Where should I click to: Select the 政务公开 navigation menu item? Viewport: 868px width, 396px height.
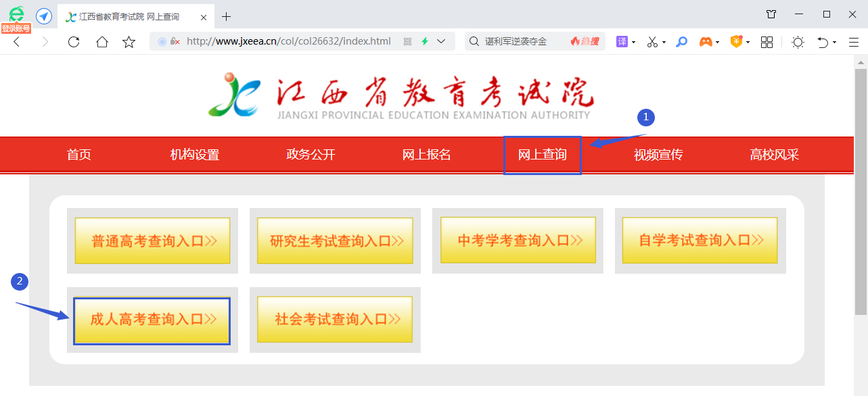[311, 155]
